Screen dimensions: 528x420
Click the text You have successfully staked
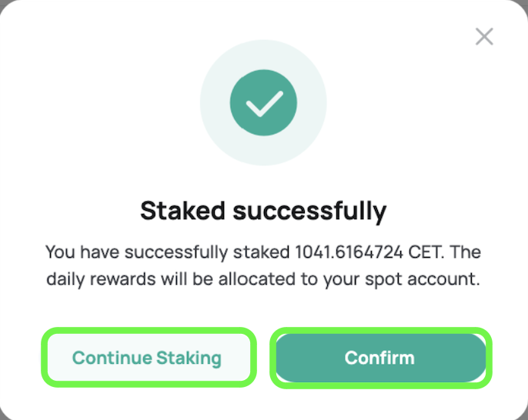coord(167,252)
